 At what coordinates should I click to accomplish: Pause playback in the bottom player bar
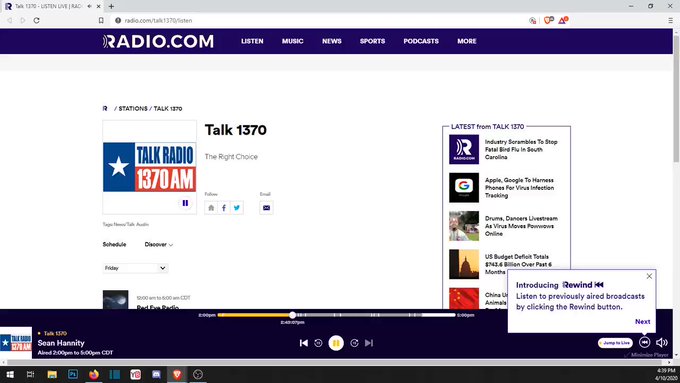(336, 343)
